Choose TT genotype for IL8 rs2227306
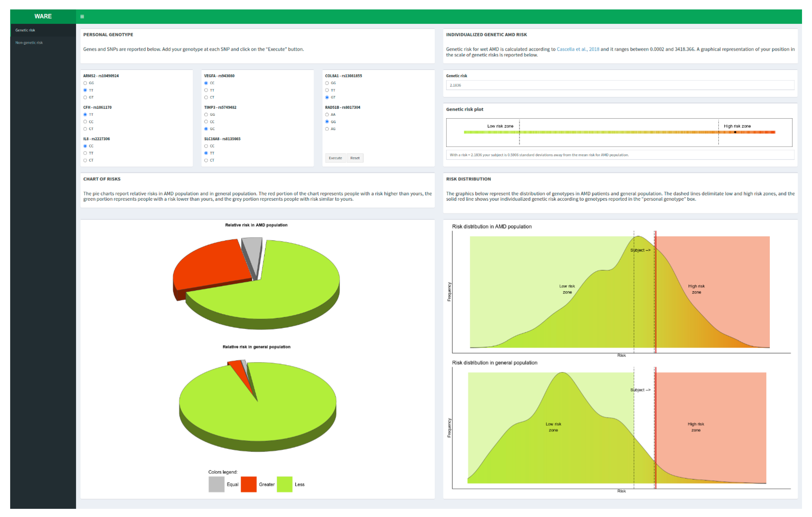This screenshot has width=812, height=517. pyautogui.click(x=85, y=153)
